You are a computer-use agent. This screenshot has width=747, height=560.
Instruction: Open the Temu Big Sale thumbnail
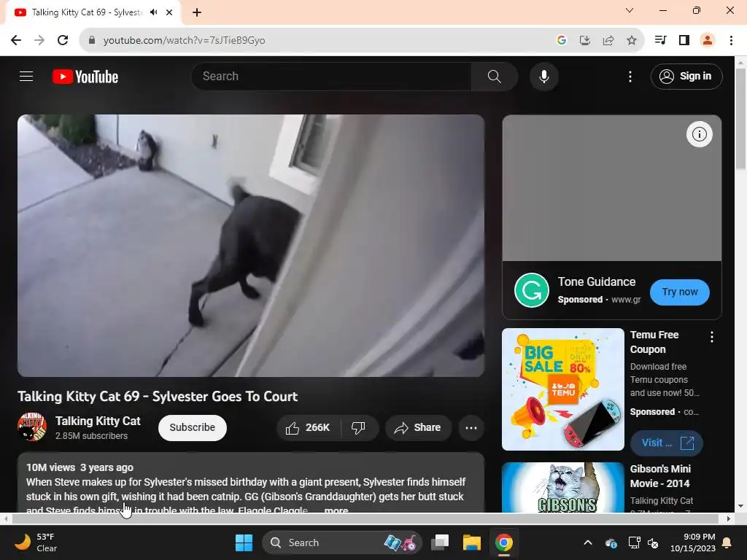tap(562, 389)
